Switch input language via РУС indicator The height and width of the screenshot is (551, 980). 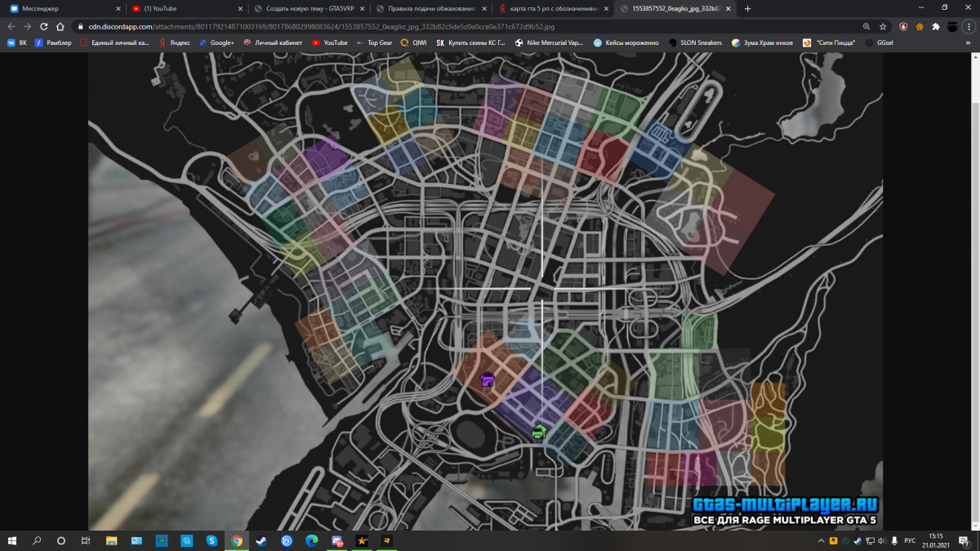click(x=910, y=540)
